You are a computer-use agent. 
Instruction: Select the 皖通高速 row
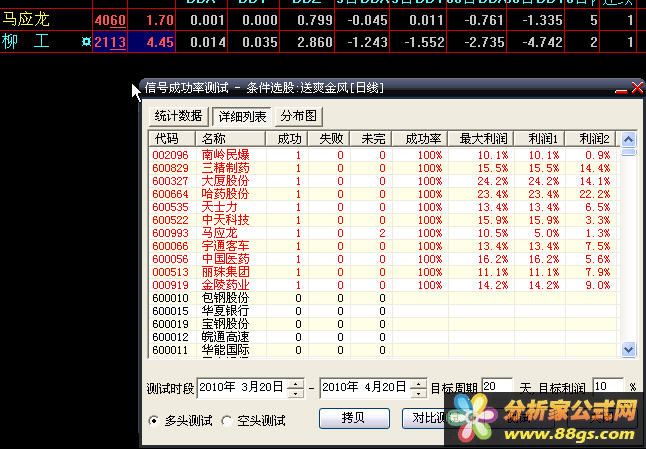[x=383, y=337]
